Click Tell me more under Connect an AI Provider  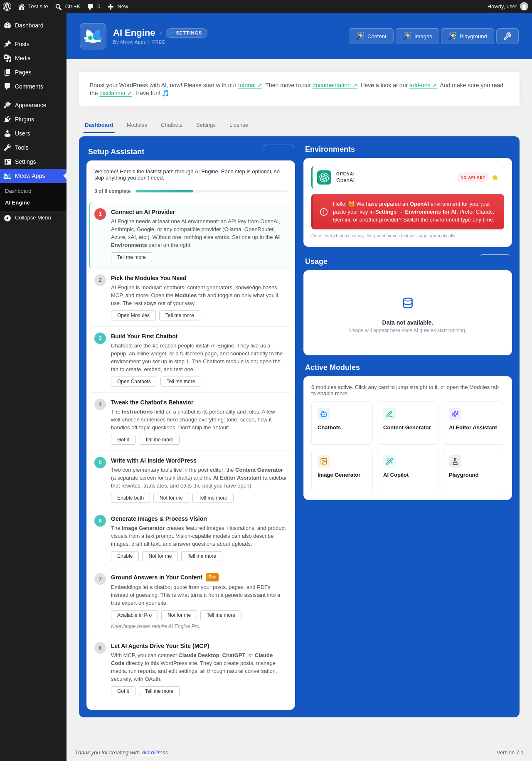[x=131, y=257]
